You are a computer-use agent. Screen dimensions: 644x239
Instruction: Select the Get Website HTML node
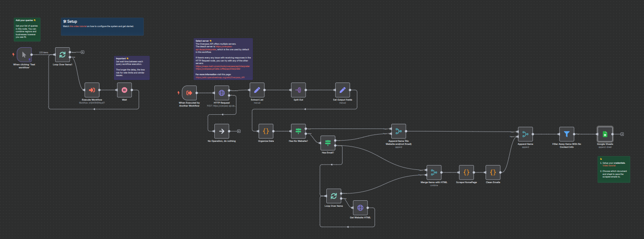tap(360, 208)
